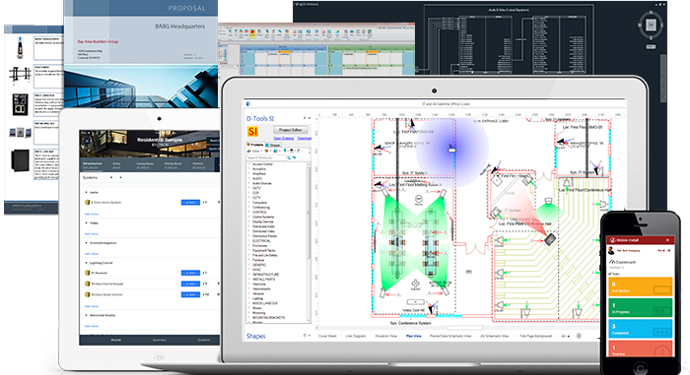Focus the Search Products field

click(x=267, y=158)
